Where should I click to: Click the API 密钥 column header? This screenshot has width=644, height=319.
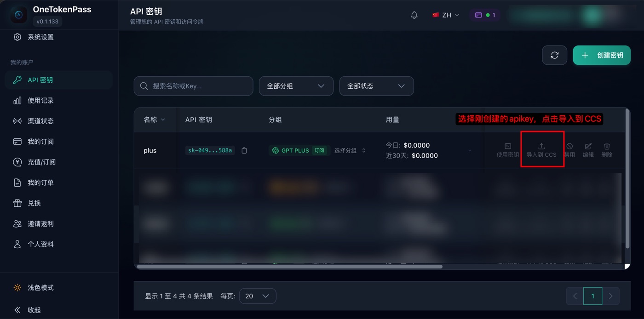pyautogui.click(x=199, y=120)
